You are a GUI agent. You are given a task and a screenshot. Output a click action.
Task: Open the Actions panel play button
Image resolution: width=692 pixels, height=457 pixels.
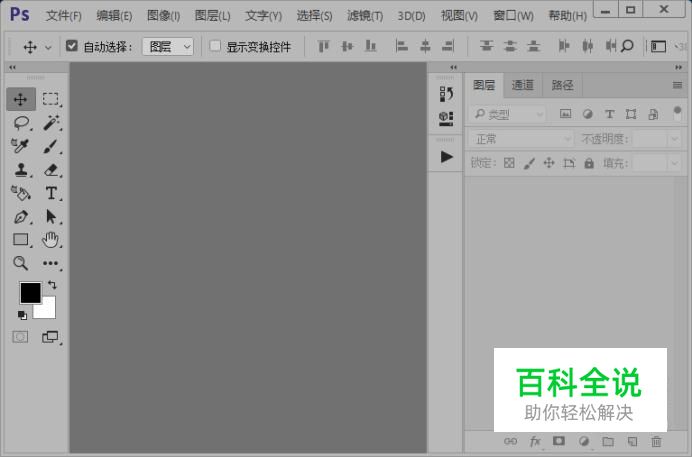click(447, 157)
